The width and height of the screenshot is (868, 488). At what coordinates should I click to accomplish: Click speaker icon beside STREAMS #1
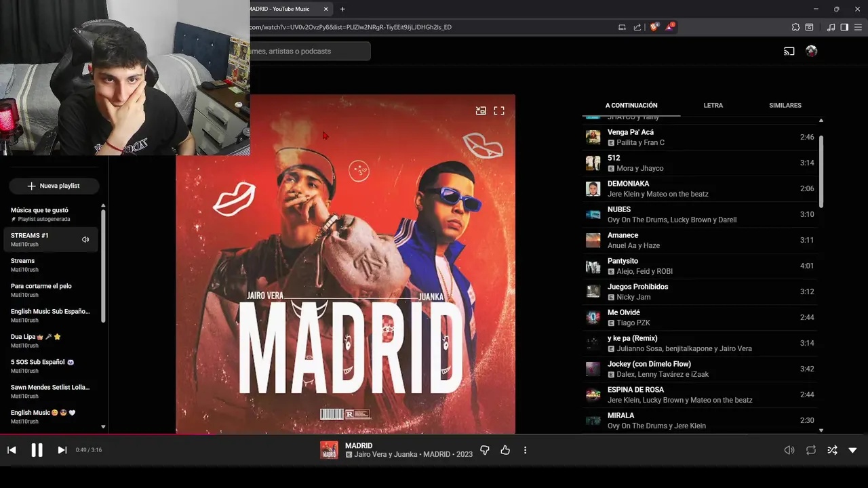tap(85, 239)
